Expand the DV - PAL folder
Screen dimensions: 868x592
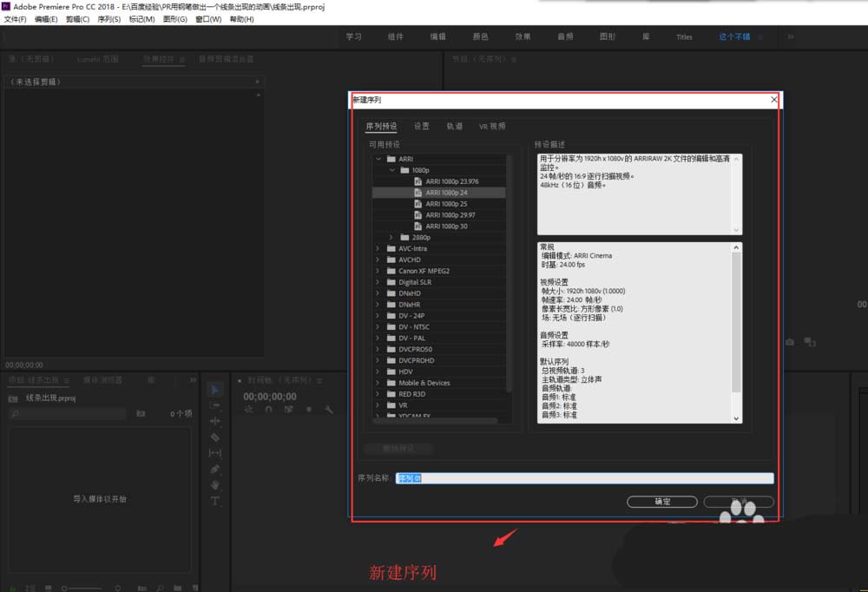(378, 338)
